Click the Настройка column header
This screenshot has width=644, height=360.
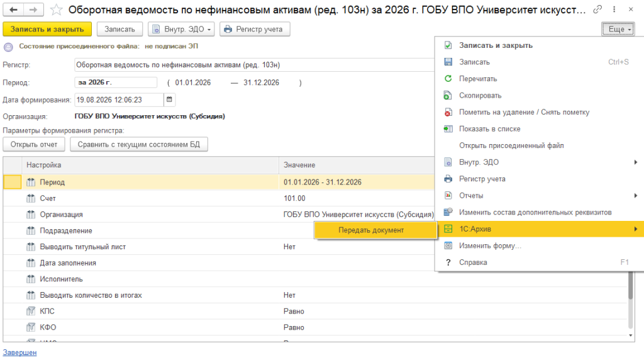pos(150,165)
